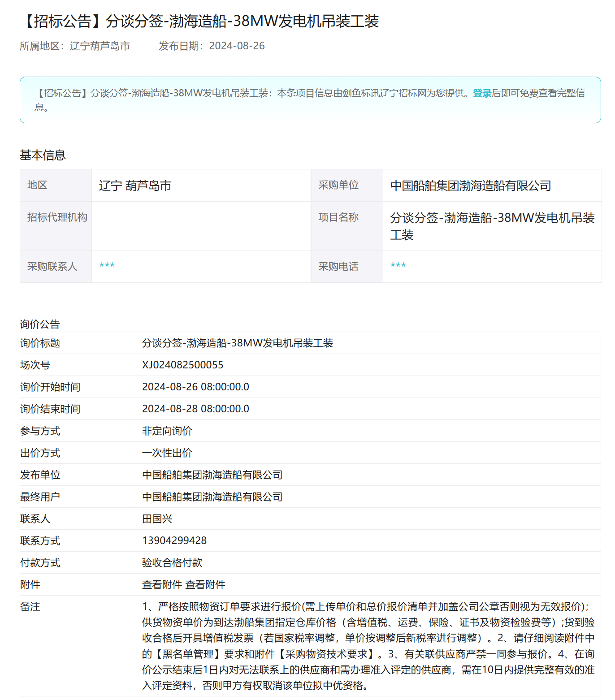Click the 备注 label cell
Viewport: 615px width, 700px height.
pos(78,645)
